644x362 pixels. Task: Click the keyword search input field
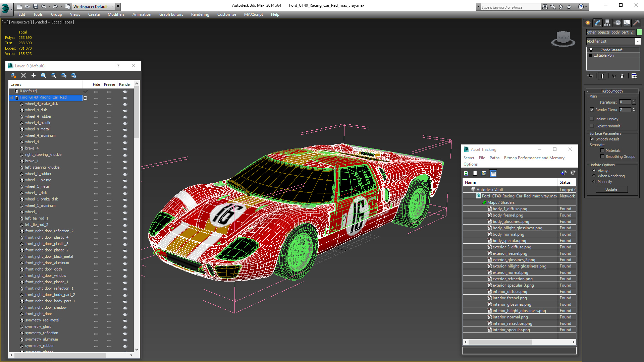click(511, 7)
